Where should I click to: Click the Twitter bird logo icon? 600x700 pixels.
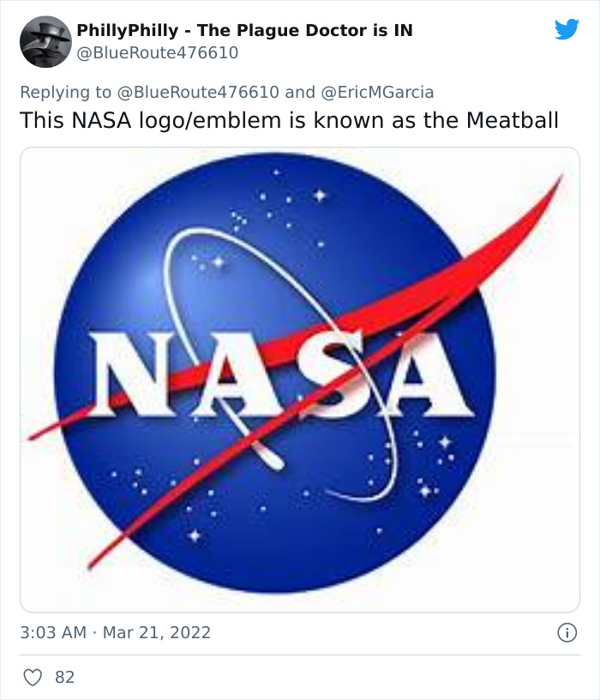click(567, 29)
